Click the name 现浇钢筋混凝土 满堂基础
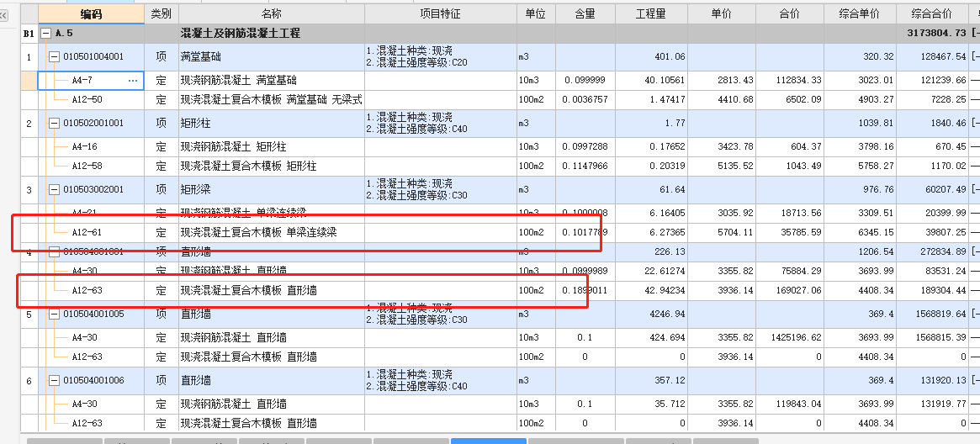Viewport: 980px width, 444px height. point(239,81)
